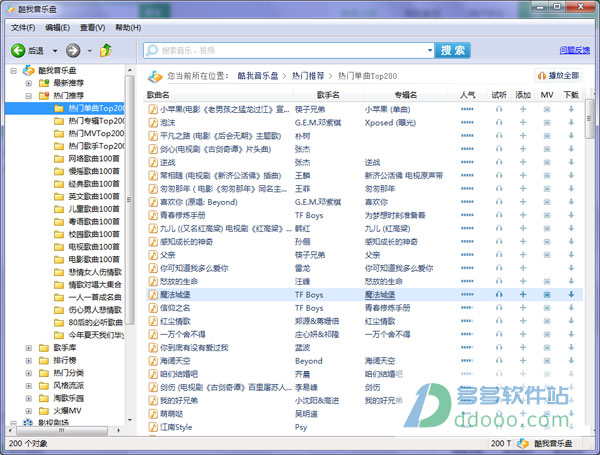Viewport: 600px width, 455px height.
Task: Open the 文件(F) menu
Action: [x=23, y=28]
